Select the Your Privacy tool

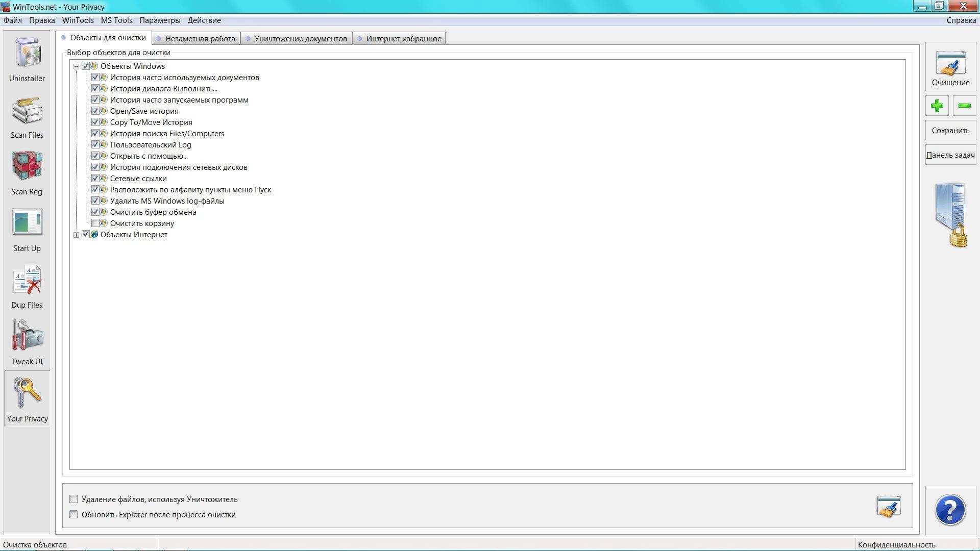27,399
